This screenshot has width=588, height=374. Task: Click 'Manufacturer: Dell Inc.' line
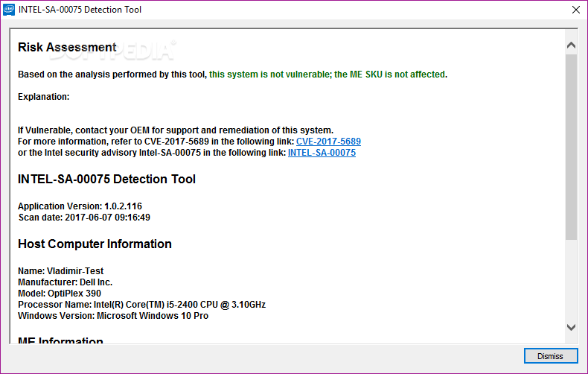coord(65,282)
